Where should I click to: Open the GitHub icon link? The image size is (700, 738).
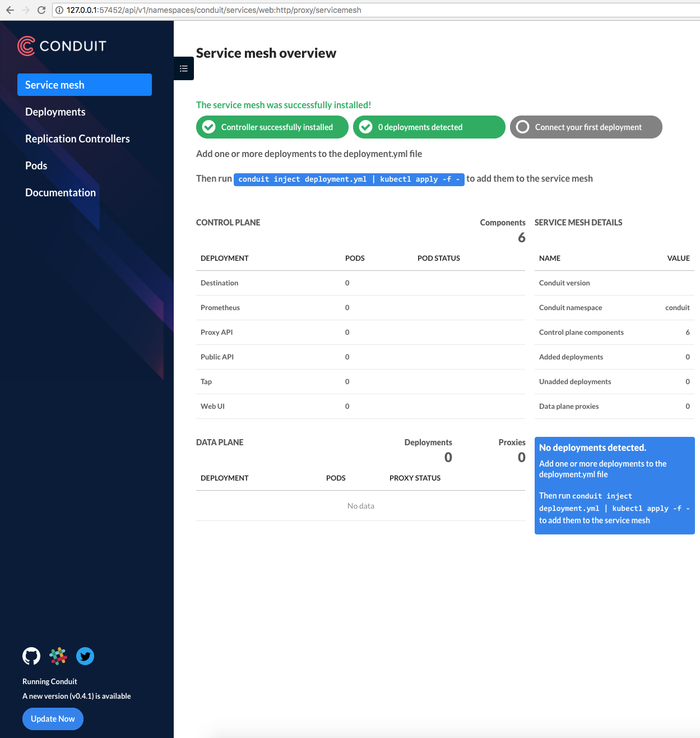[31, 656]
